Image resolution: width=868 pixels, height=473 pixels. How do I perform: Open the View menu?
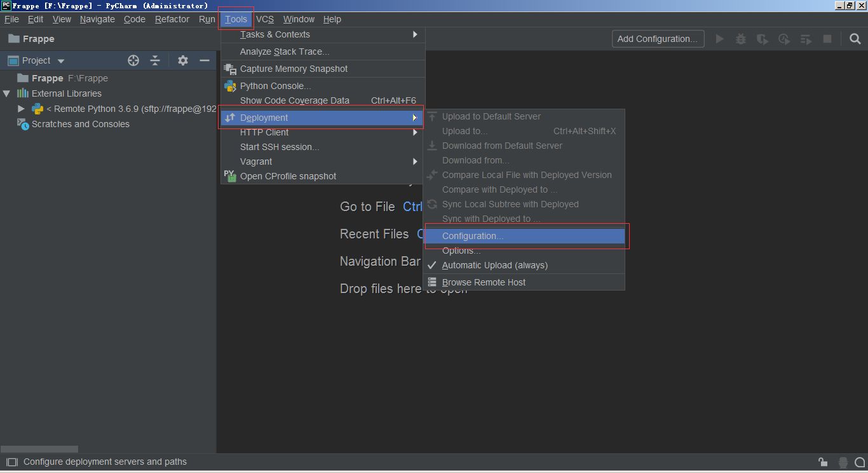tap(62, 19)
